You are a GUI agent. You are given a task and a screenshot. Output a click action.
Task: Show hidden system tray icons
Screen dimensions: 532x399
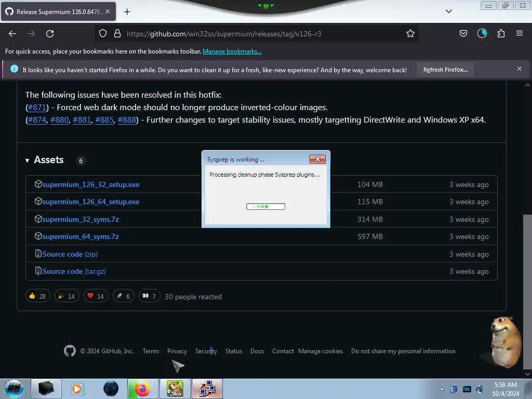coord(442,389)
